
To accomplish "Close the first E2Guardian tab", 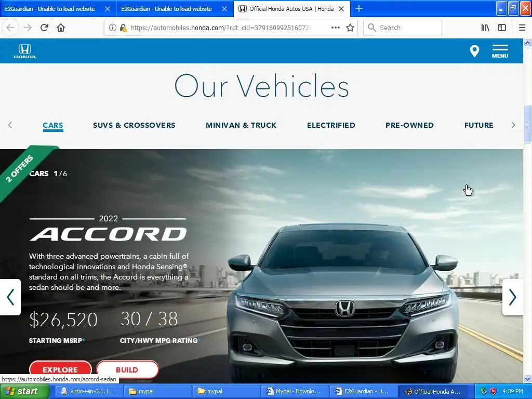I will point(107,9).
